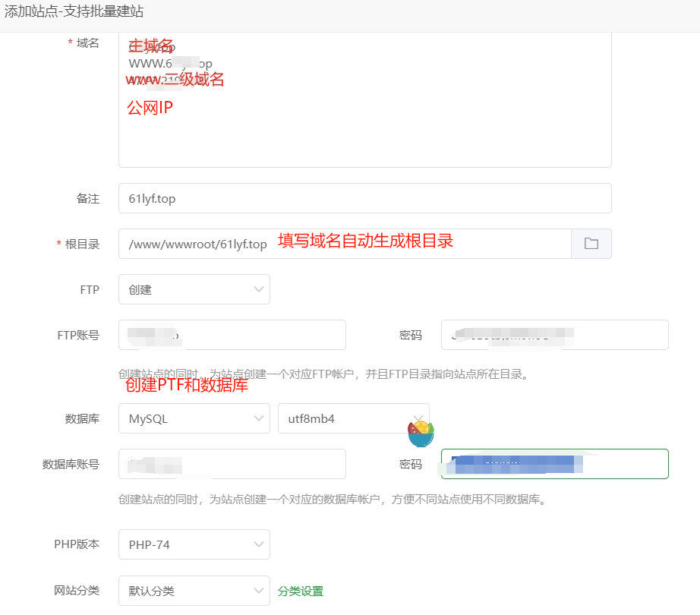Viewport: 700px width, 615px height.
Task: Choose a version from the PHP-74 dropdown
Action: (194, 544)
